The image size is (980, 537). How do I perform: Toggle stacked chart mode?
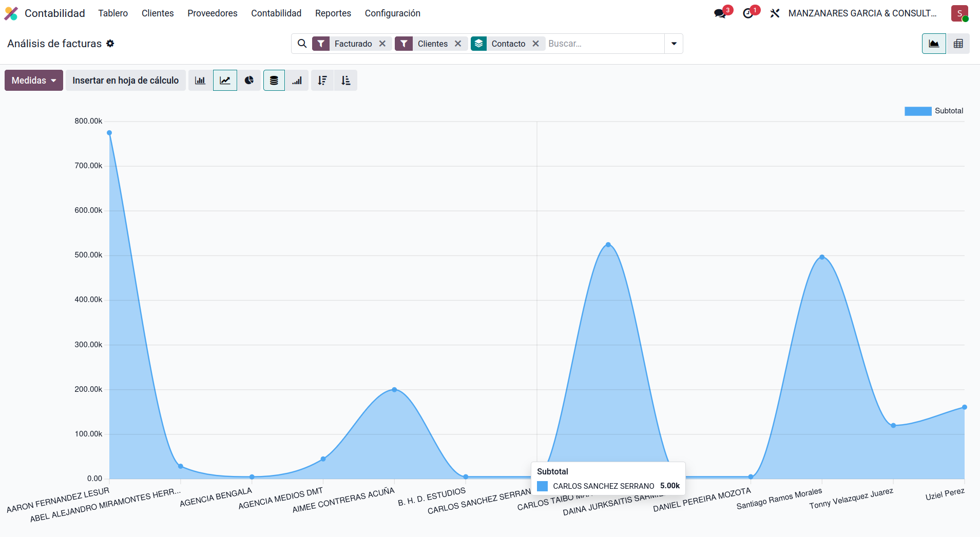click(274, 80)
